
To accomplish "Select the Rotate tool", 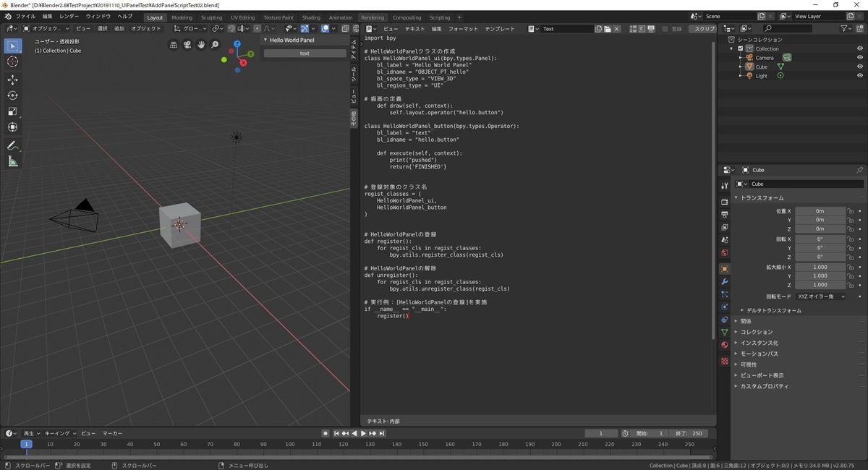I will point(13,94).
